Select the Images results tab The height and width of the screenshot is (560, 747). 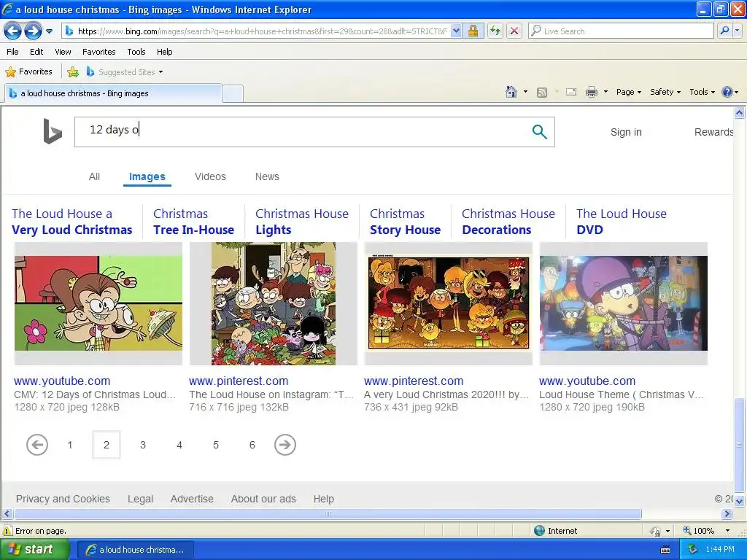(147, 176)
